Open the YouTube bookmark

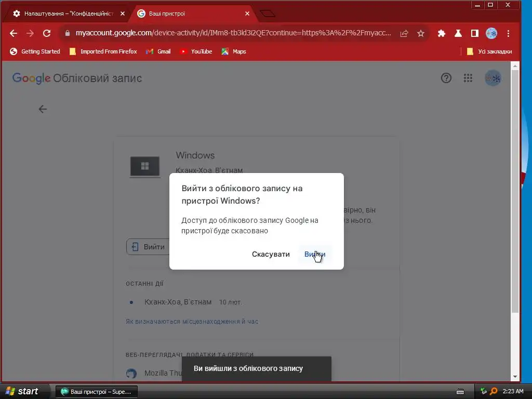click(196, 51)
